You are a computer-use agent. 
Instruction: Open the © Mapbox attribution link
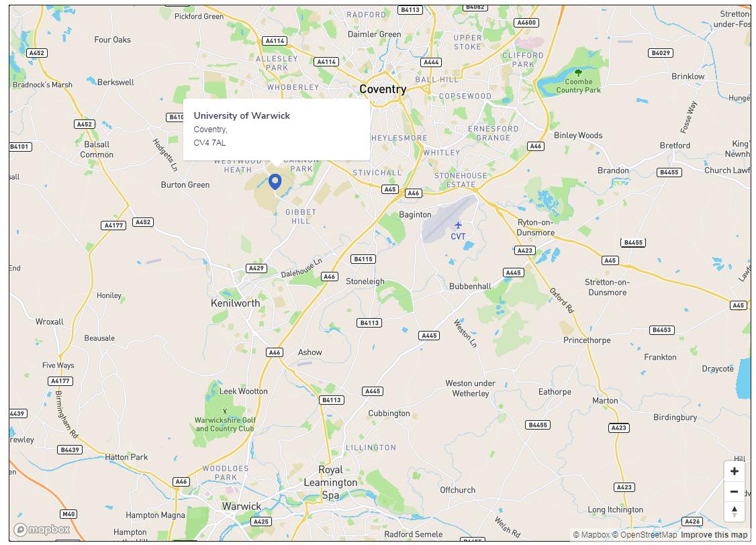coord(591,534)
